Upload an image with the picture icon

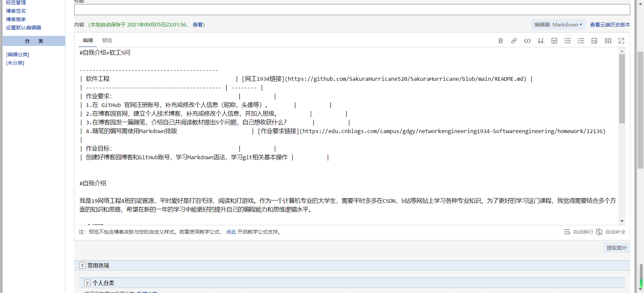(x=594, y=41)
